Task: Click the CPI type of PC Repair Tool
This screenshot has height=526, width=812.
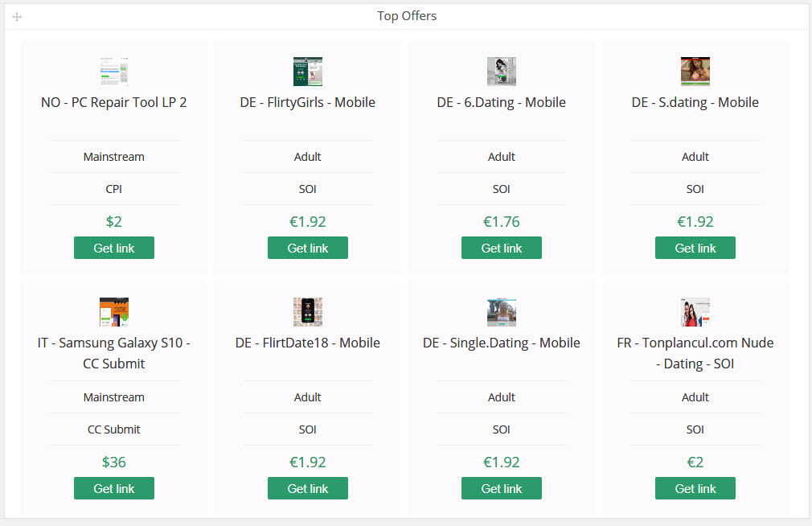Action: pos(114,189)
